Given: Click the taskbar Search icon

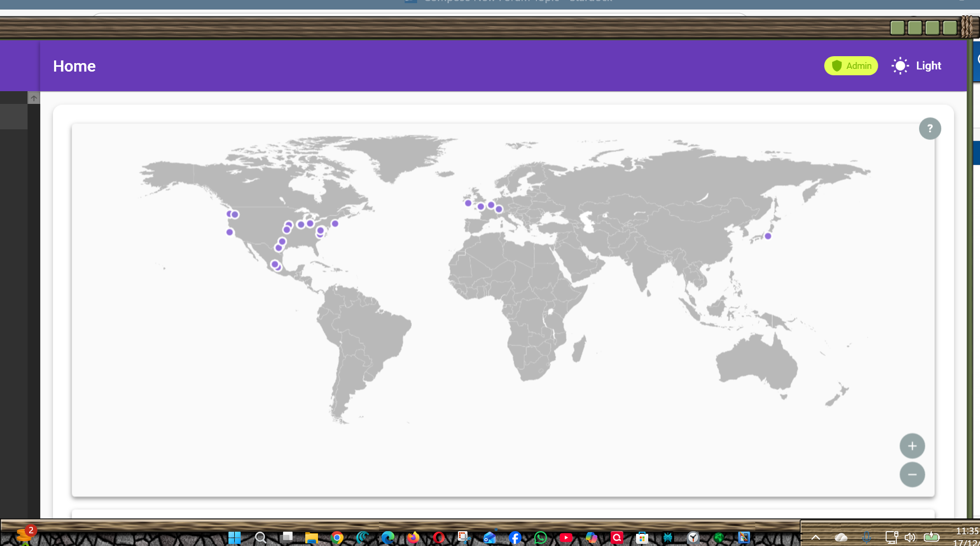Looking at the screenshot, I should click(260, 538).
